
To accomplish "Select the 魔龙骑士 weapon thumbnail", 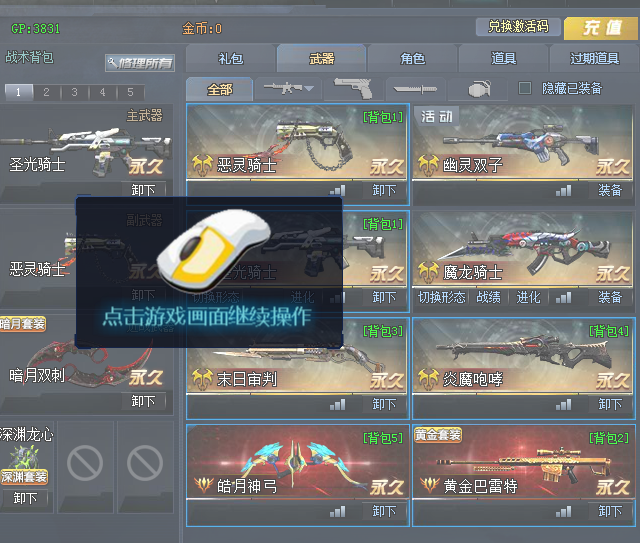I will point(523,249).
